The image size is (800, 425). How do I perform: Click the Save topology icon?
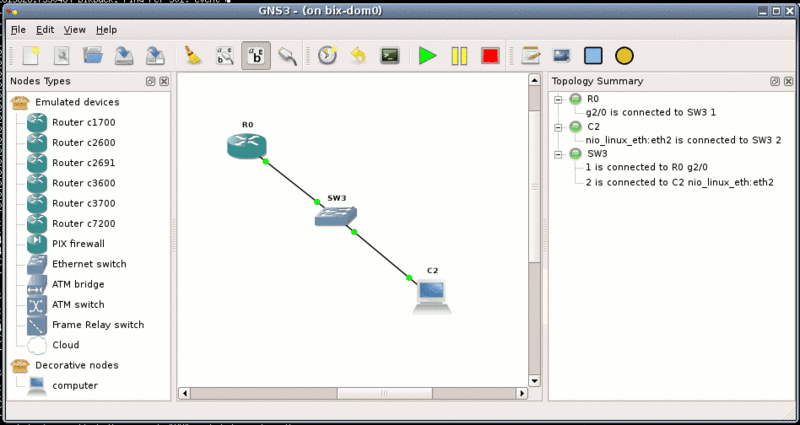[x=124, y=56]
